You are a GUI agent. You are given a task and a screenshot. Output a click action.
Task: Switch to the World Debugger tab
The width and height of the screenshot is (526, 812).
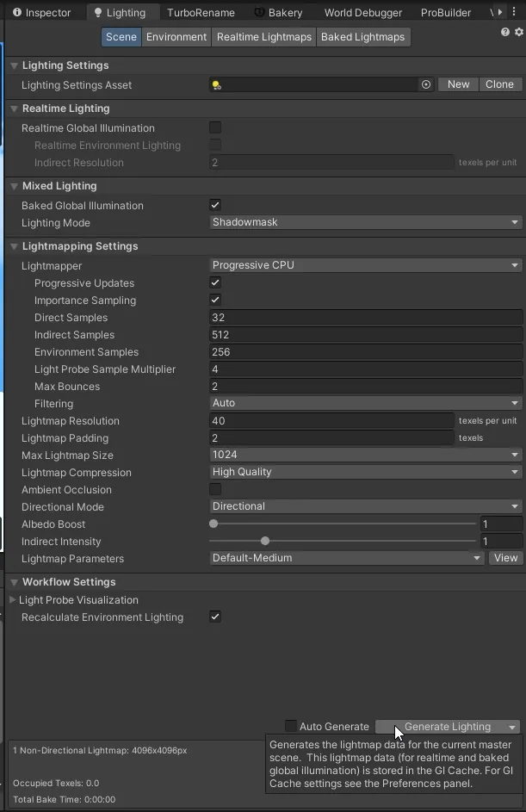point(363,12)
